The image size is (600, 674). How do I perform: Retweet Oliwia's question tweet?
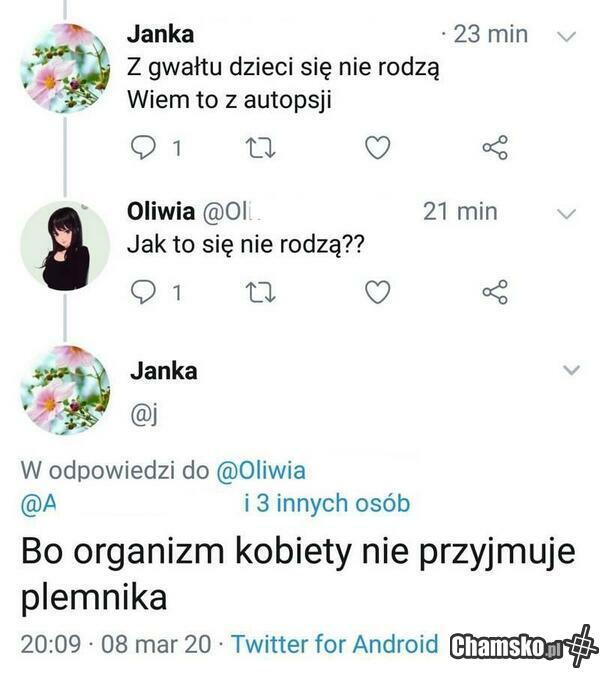[x=260, y=292]
